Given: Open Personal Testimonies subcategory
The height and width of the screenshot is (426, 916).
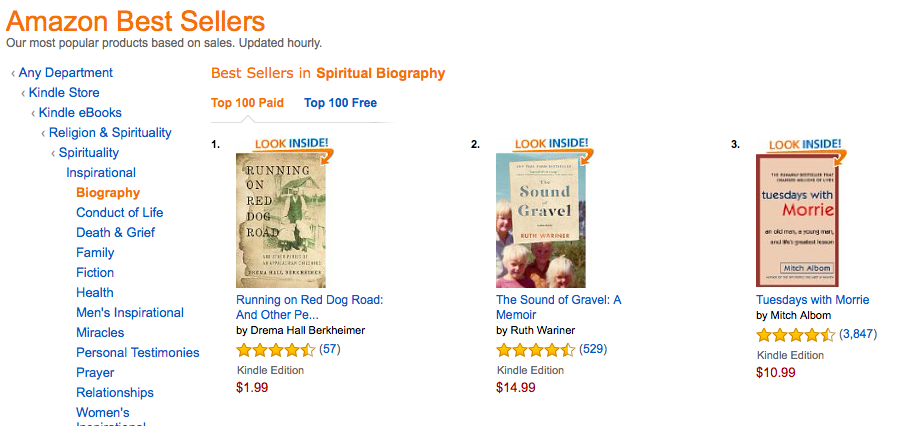Looking at the screenshot, I should pyautogui.click(x=137, y=353).
